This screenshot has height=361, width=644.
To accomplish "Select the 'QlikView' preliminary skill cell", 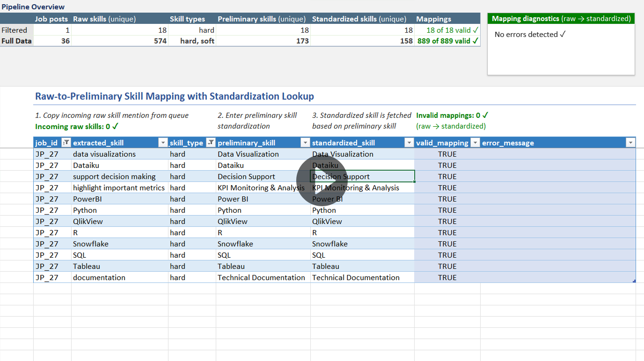I will pyautogui.click(x=263, y=221).
